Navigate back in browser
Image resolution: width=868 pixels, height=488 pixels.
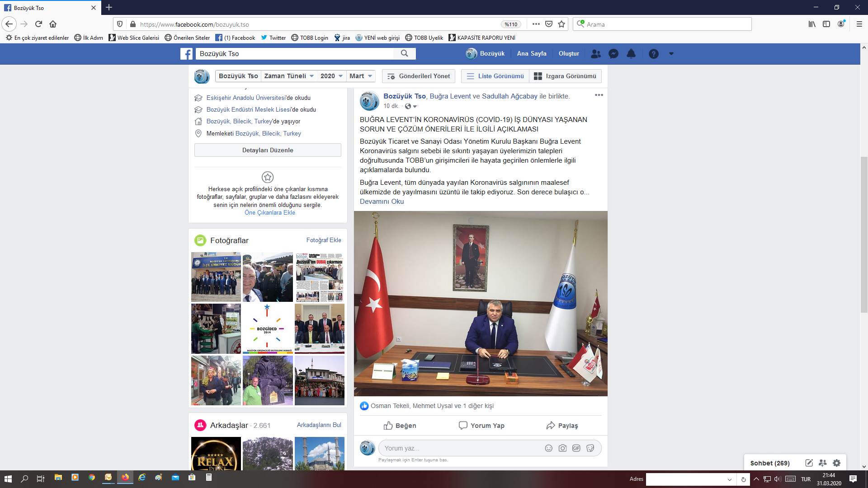(x=9, y=24)
